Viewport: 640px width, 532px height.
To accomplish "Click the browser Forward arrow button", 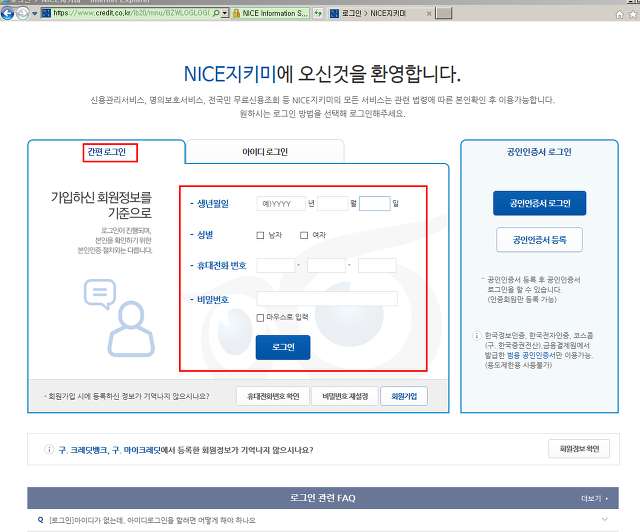I will [22, 13].
